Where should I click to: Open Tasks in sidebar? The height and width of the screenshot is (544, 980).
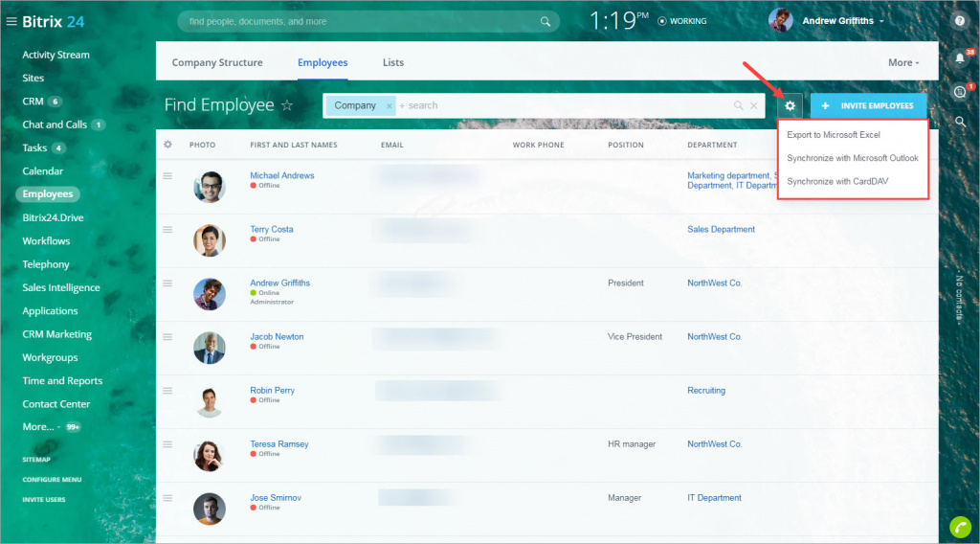click(x=34, y=148)
